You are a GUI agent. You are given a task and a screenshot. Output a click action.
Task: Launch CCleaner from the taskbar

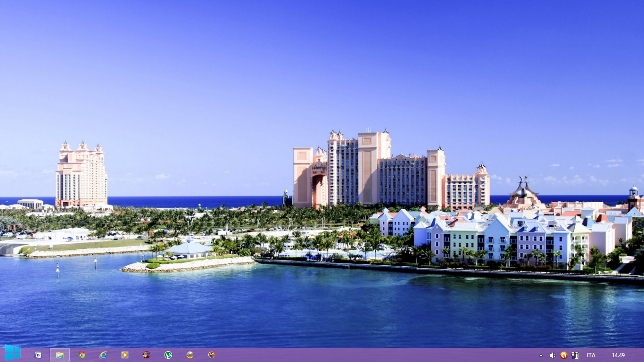coord(147,355)
